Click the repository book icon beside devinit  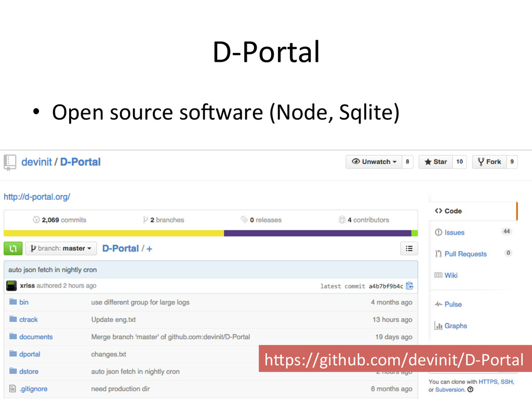[x=10, y=163]
